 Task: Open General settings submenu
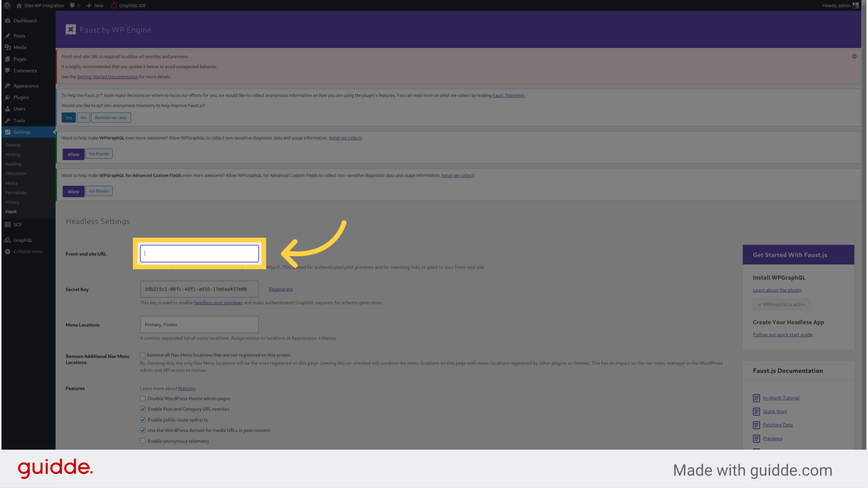click(13, 145)
